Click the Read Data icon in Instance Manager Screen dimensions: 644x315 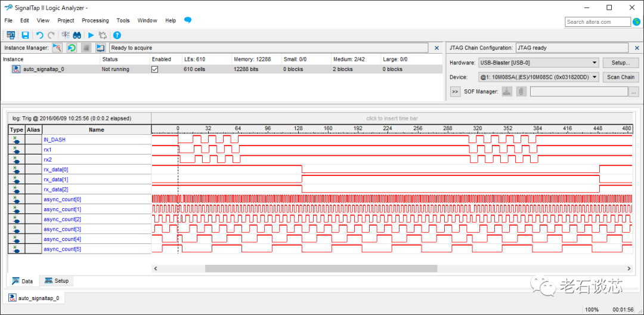coord(100,48)
